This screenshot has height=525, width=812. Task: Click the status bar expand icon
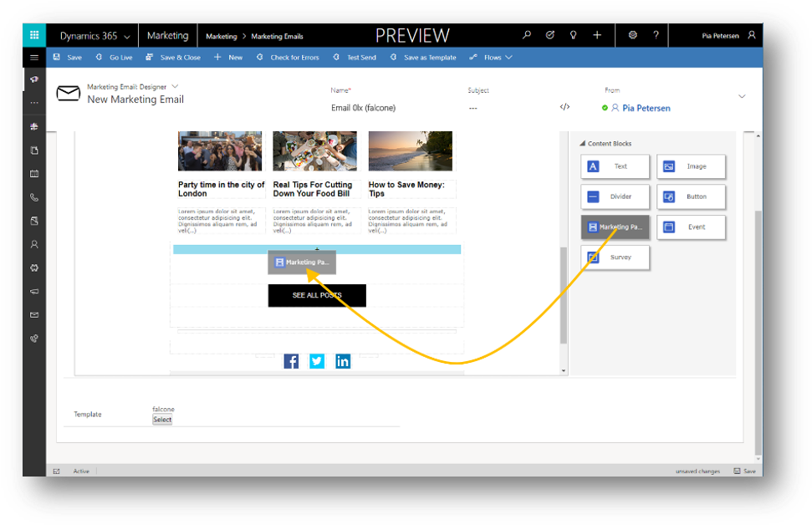point(56,471)
